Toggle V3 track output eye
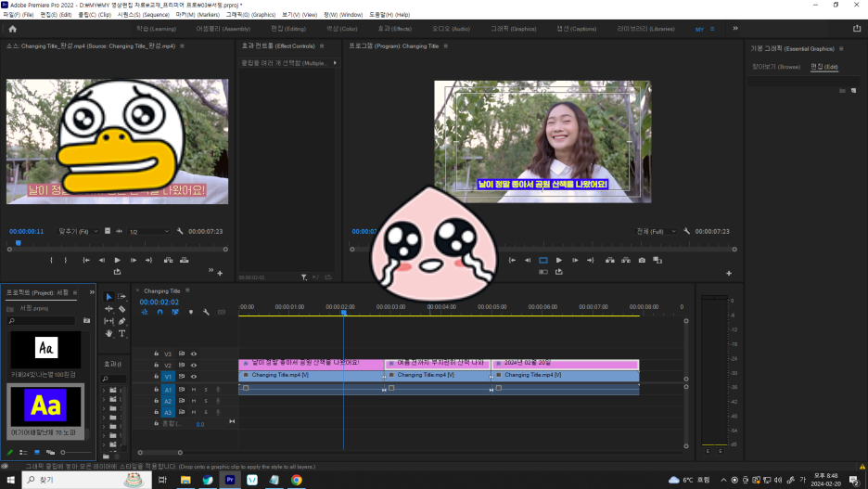Viewport: 868px width, 489px height. [x=194, y=354]
